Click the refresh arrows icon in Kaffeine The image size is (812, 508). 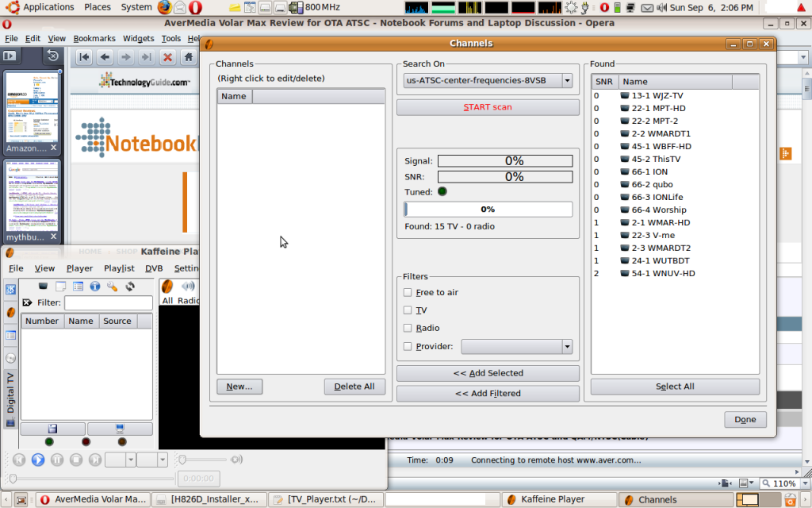129,286
